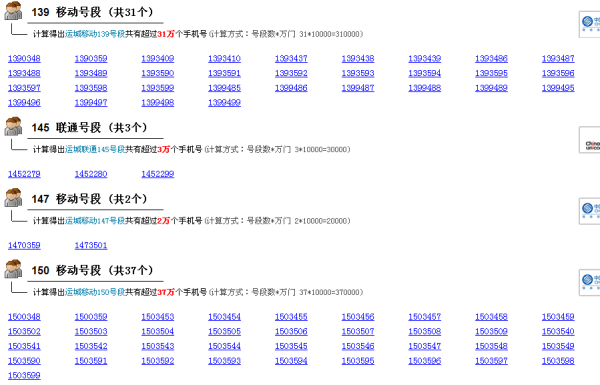Screen dimensions: 600x385
Task: Open number segment 1393592
Action: click(291, 73)
